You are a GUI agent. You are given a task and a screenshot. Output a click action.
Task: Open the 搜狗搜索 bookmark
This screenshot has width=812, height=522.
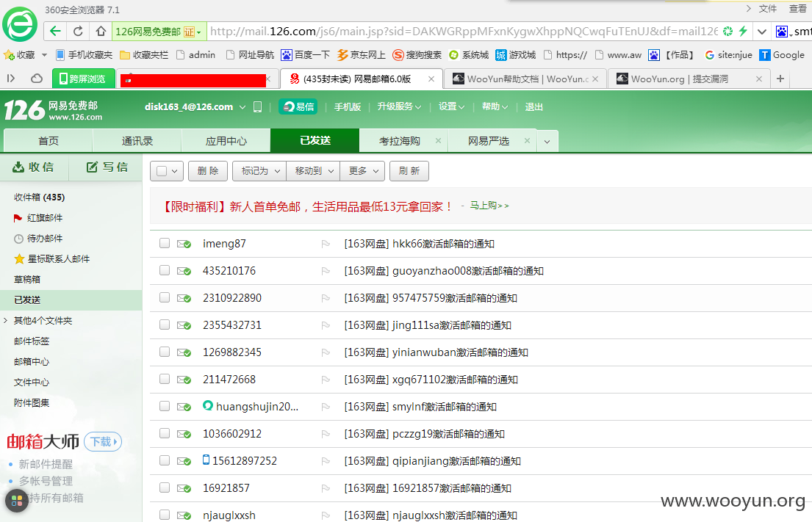tap(417, 55)
